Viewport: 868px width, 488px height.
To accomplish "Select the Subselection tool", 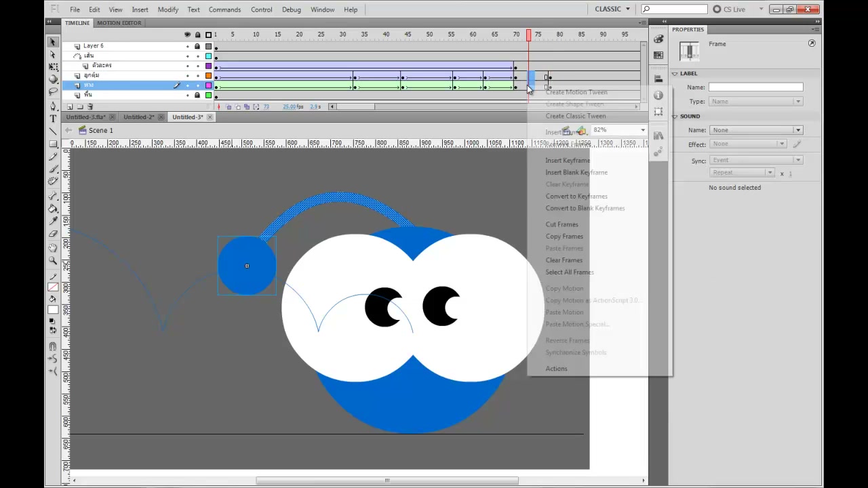I will [x=53, y=55].
